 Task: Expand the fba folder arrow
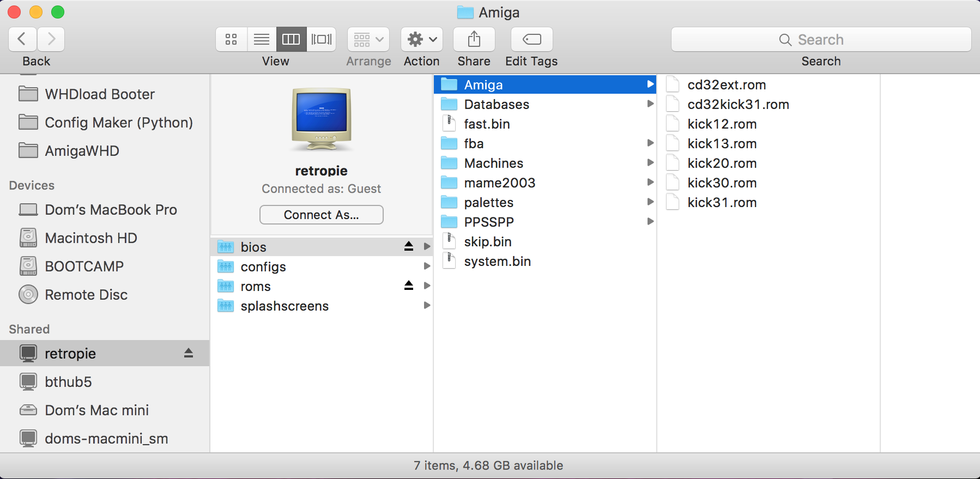coord(650,143)
